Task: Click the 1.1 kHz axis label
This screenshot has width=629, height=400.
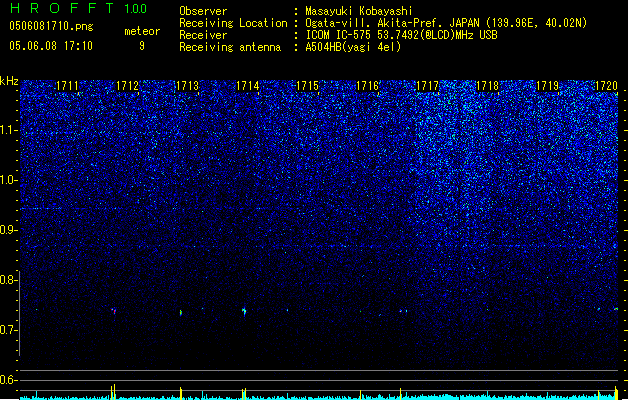Action: pos(9,130)
